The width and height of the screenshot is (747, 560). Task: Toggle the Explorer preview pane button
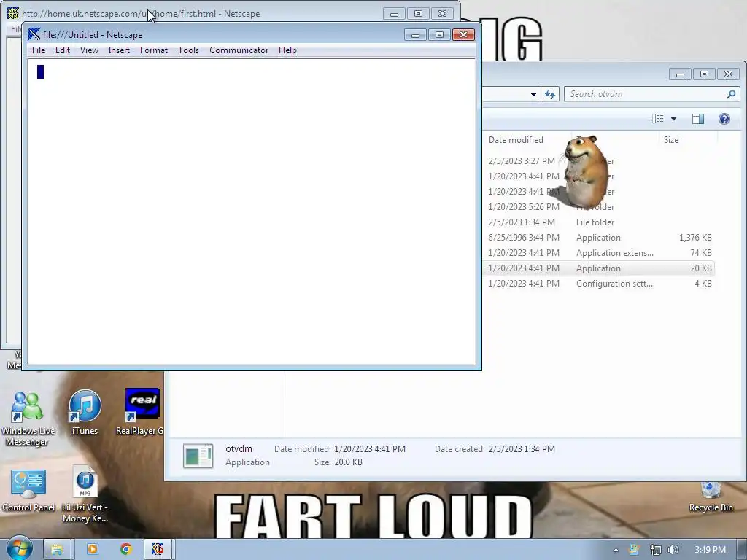[x=698, y=119]
